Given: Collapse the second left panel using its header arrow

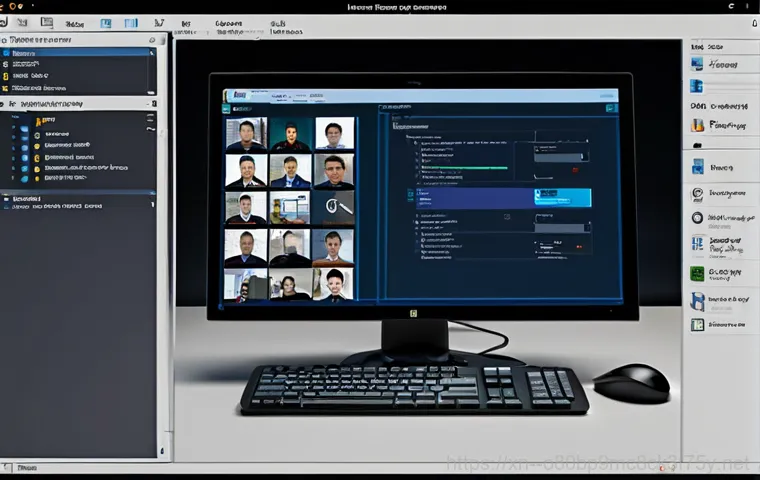Looking at the screenshot, I should click(x=4, y=103).
